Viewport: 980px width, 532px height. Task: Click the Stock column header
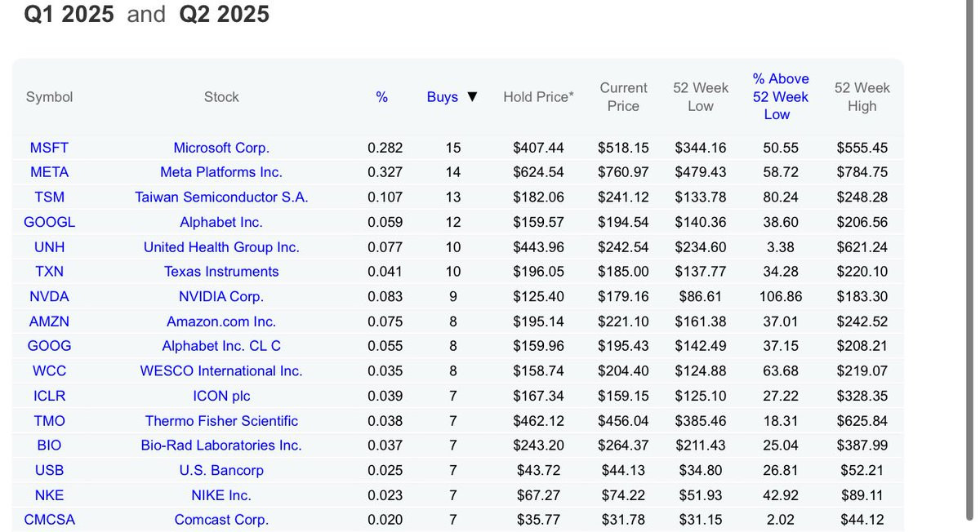pyautogui.click(x=221, y=97)
